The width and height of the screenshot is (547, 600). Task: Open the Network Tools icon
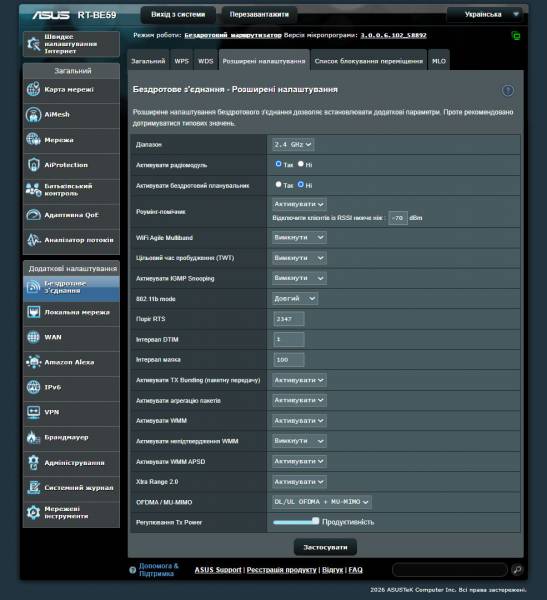33,512
